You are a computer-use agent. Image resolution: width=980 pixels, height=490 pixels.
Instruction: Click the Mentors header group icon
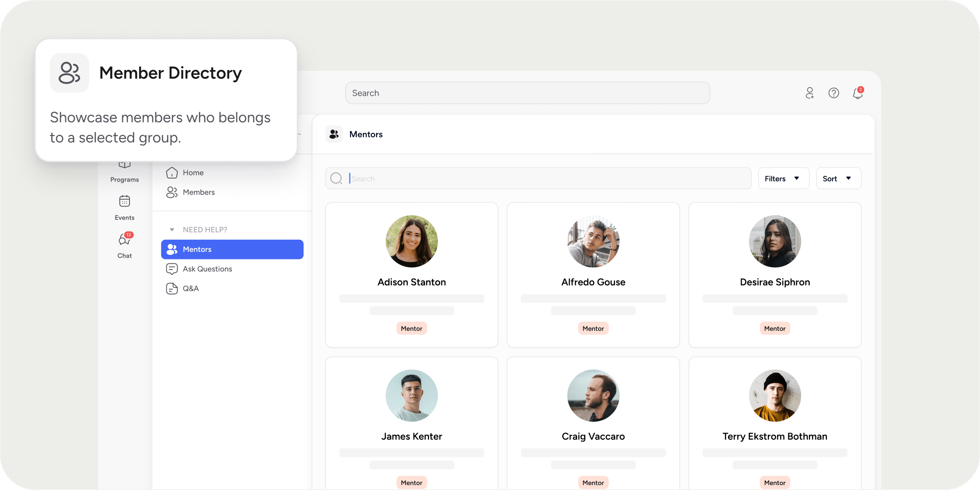pyautogui.click(x=334, y=134)
